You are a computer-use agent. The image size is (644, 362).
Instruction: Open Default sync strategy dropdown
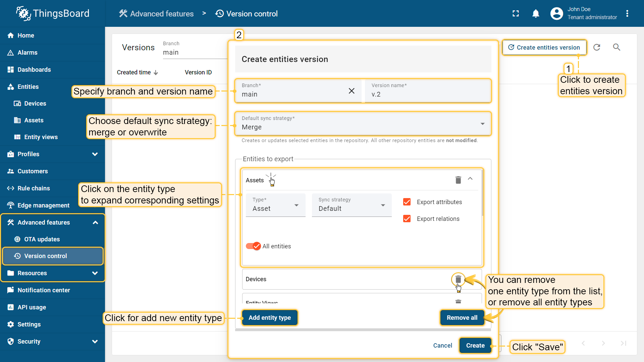click(363, 124)
